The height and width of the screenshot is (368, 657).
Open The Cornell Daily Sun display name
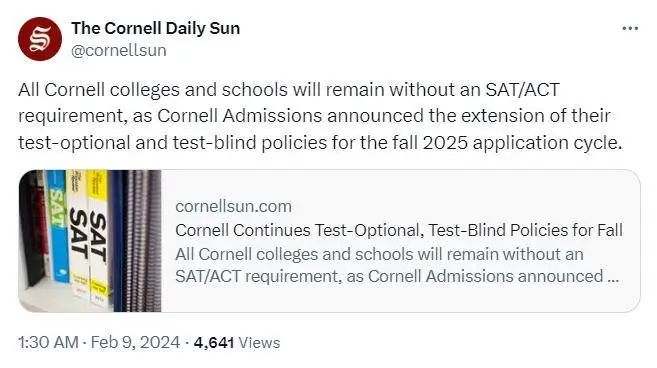155,29
